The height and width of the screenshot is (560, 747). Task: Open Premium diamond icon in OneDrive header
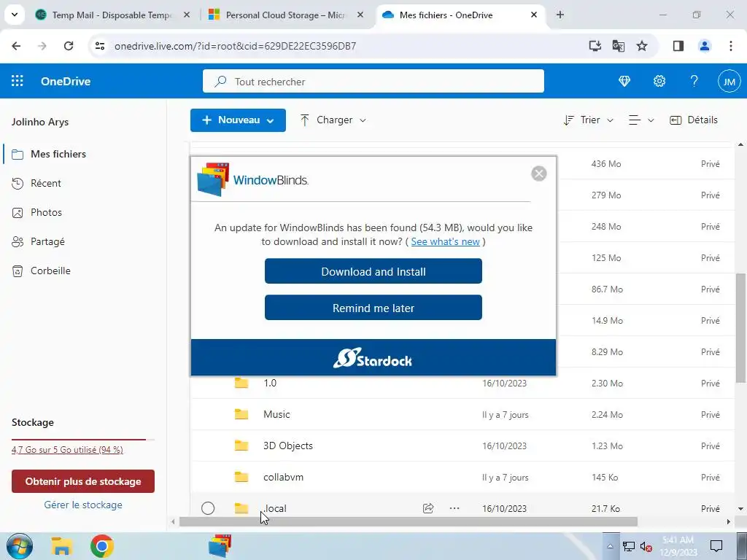coord(624,82)
